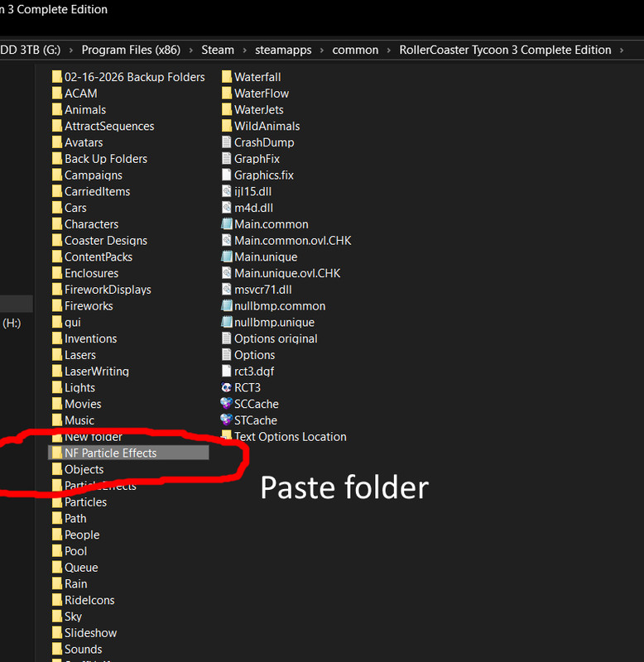
Task: Expand chevron after common breadcrumb
Action: [x=389, y=50]
